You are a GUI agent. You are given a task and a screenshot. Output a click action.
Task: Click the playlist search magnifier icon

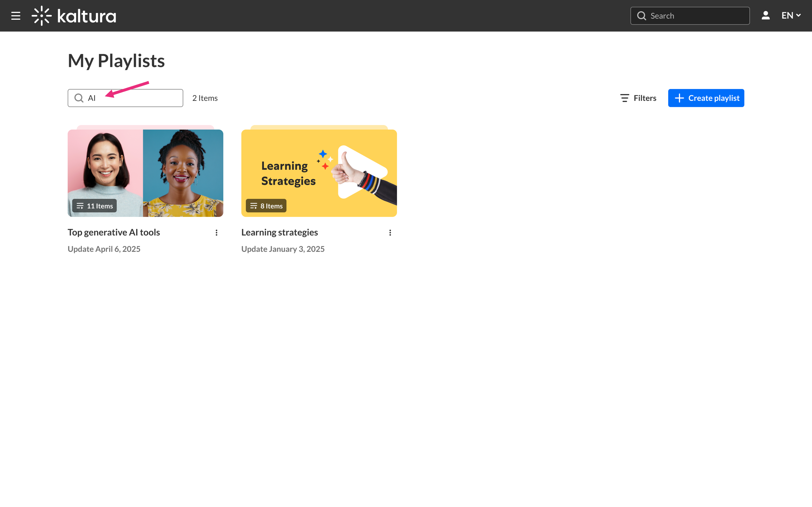[x=79, y=98]
